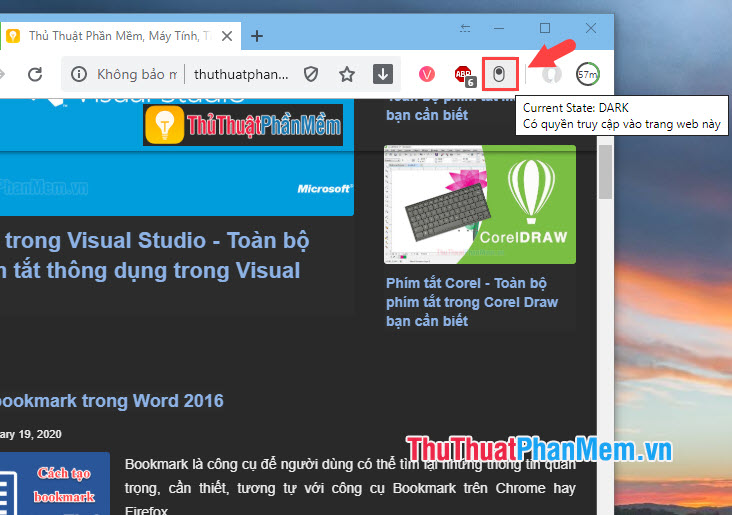Click the shield icon in the address bar
Image resolution: width=732 pixels, height=515 pixels.
(x=311, y=74)
